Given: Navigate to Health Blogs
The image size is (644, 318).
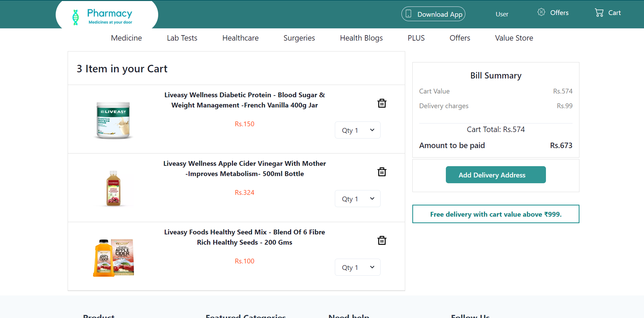Looking at the screenshot, I should click(361, 38).
